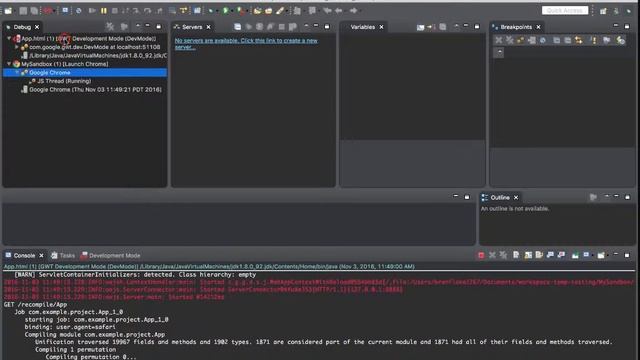Select Google Chrome process row dated Nov 03
The width and height of the screenshot is (640, 360).
point(91,90)
